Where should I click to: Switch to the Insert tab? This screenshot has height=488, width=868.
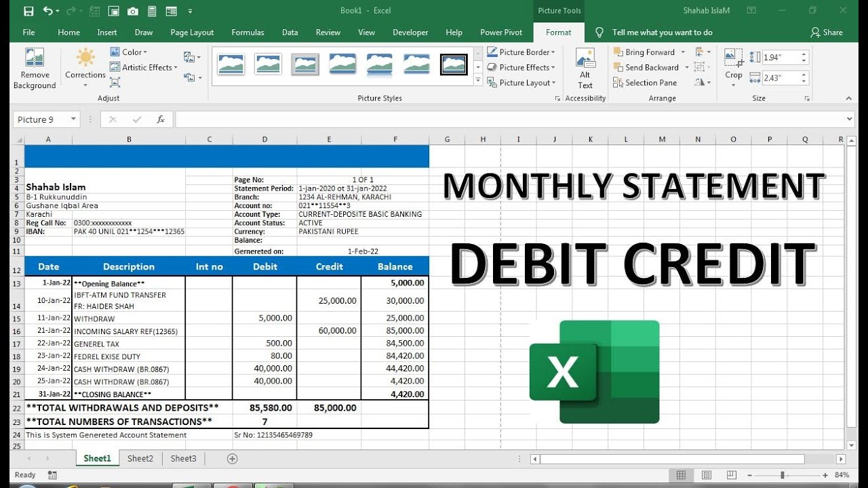tap(107, 32)
